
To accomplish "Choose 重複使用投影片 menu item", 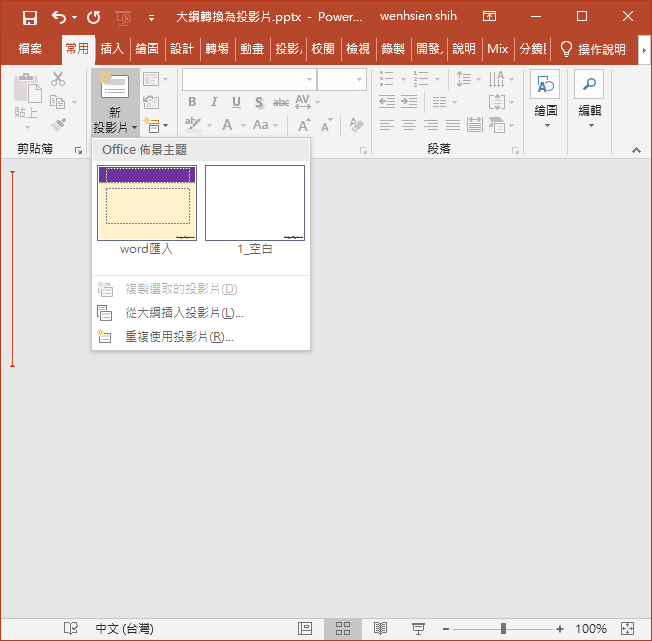I will pyautogui.click(x=201, y=336).
